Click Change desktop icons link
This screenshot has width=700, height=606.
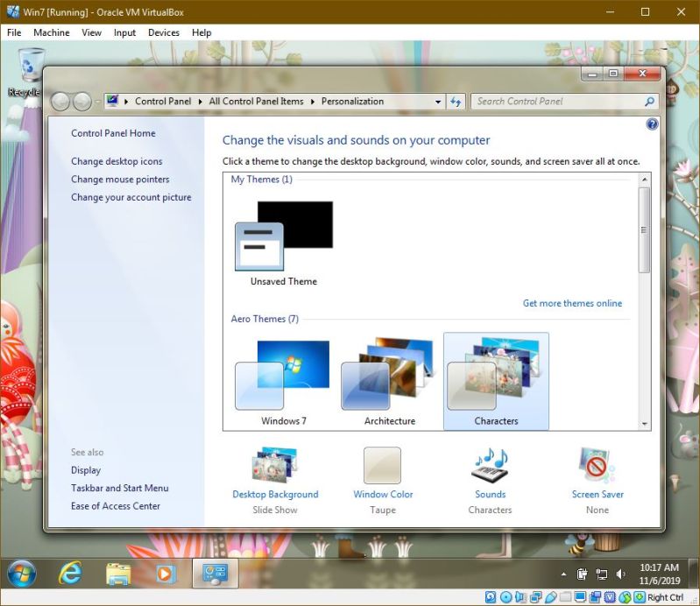point(117,161)
